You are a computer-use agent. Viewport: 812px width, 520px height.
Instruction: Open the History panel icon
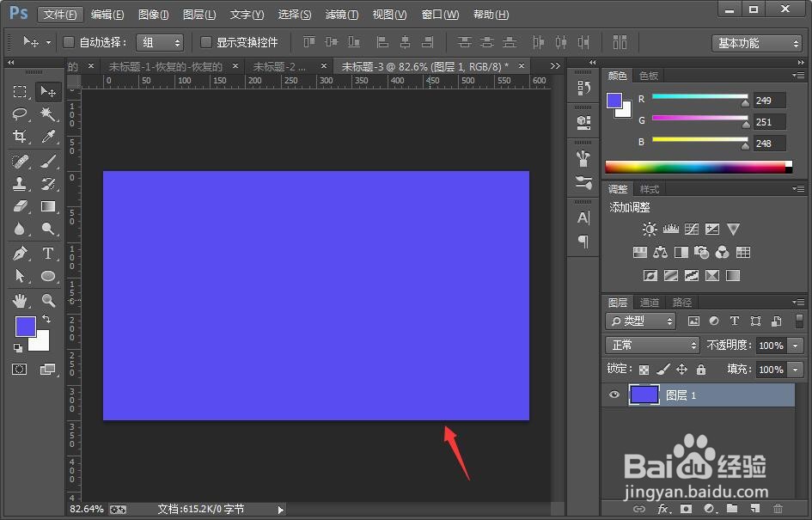click(583, 89)
